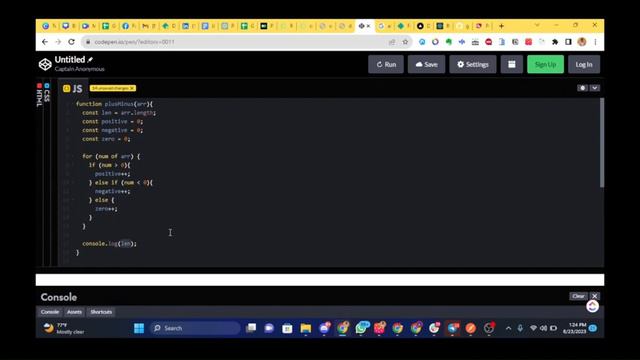This screenshot has height=360, width=640.
Task: Click the 'for (num of arr) {' line
Action: click(111, 156)
